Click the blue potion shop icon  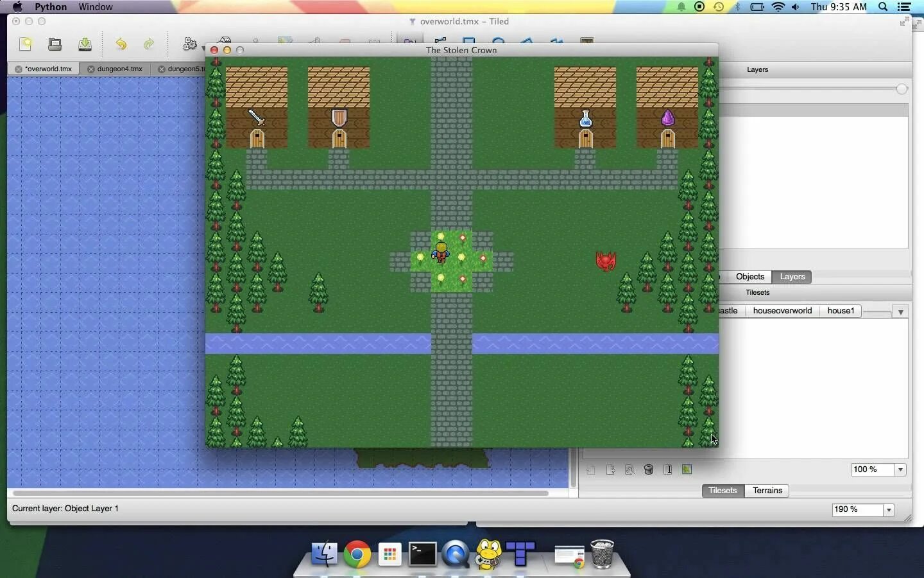click(585, 119)
